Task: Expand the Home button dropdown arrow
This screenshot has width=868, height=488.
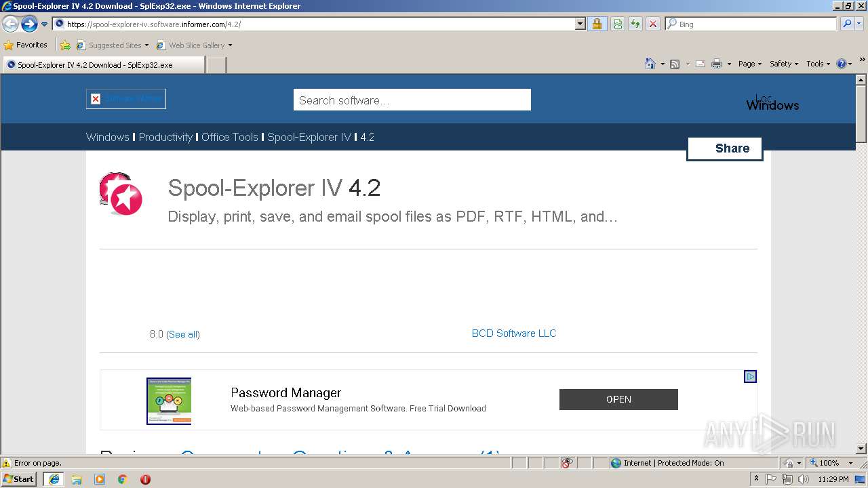Action: click(x=662, y=64)
